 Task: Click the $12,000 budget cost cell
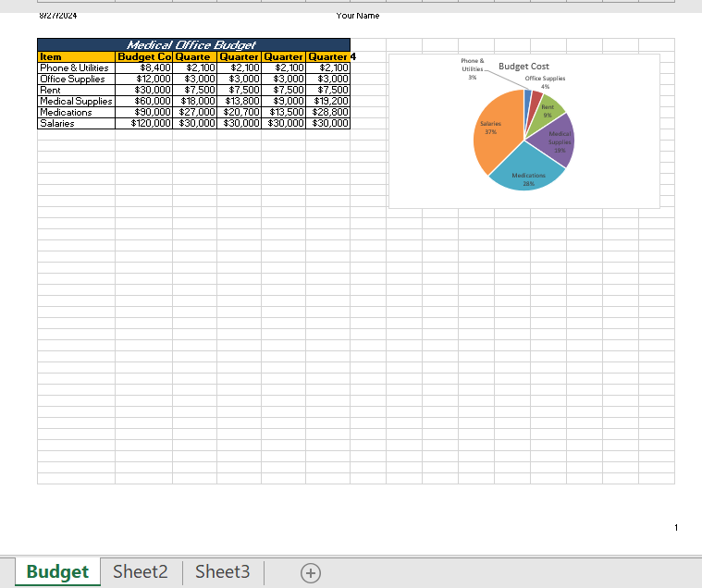[143, 80]
